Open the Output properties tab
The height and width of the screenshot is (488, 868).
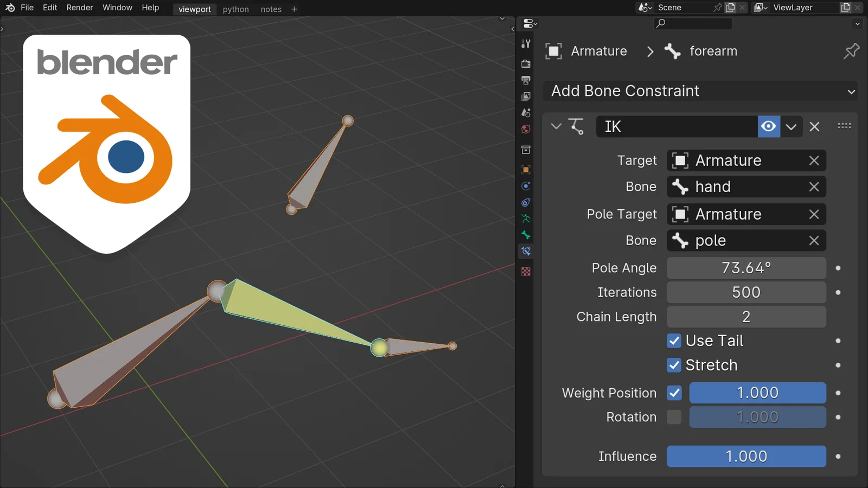[526, 80]
